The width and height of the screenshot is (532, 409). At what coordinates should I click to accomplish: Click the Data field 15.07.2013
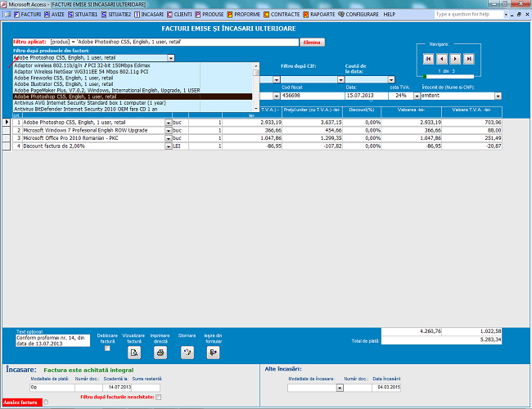point(367,96)
